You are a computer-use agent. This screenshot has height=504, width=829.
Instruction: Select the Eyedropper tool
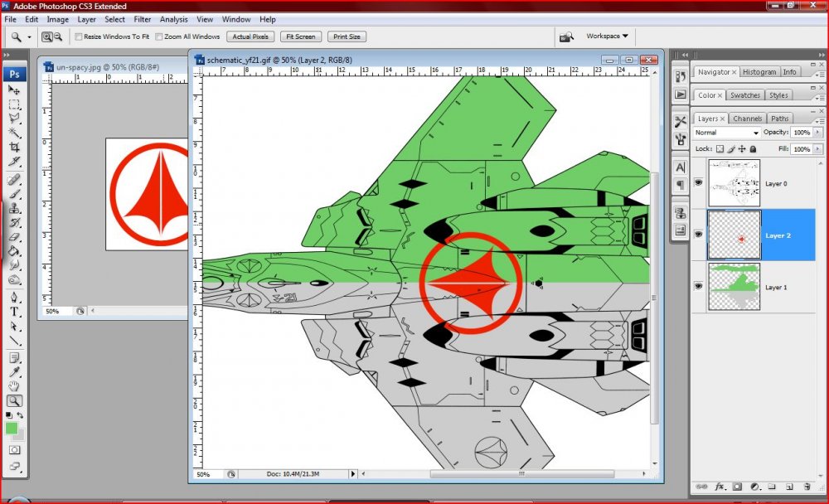pyautogui.click(x=14, y=372)
